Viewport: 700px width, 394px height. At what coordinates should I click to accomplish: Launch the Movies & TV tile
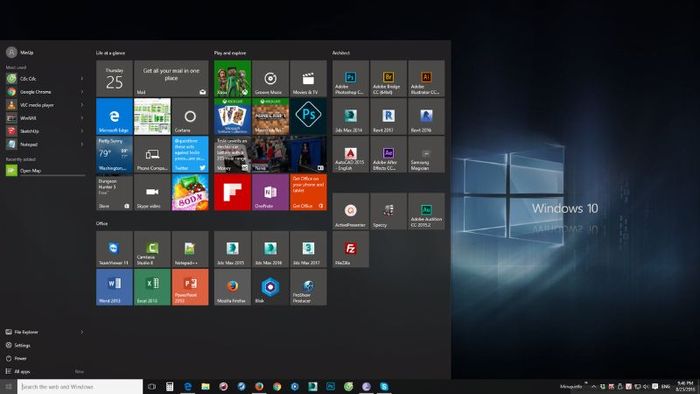(x=308, y=79)
